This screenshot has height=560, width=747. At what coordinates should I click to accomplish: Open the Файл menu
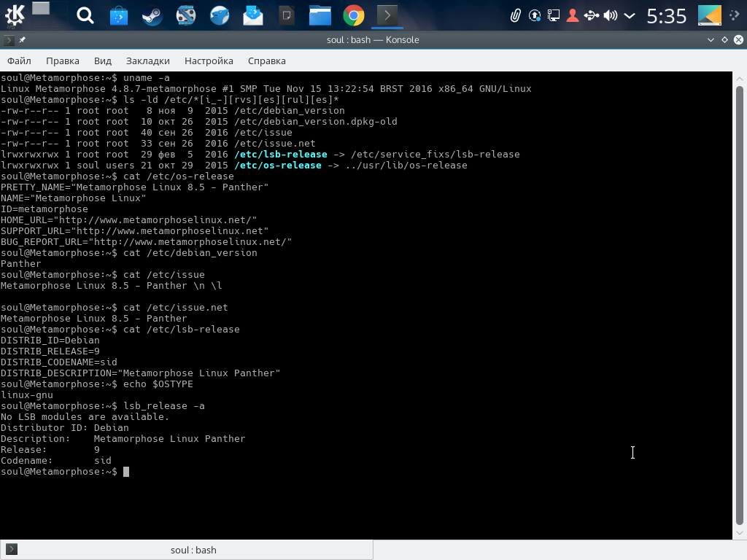click(19, 61)
